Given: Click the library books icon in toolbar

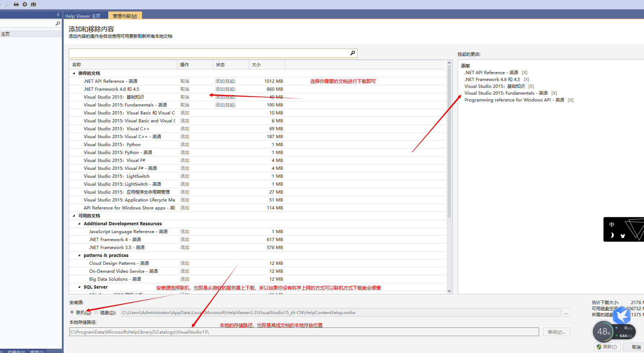Looking at the screenshot, I should pyautogui.click(x=33, y=4).
